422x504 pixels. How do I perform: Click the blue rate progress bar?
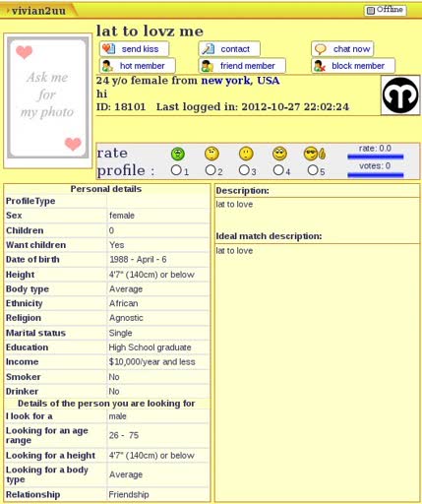[375, 157]
